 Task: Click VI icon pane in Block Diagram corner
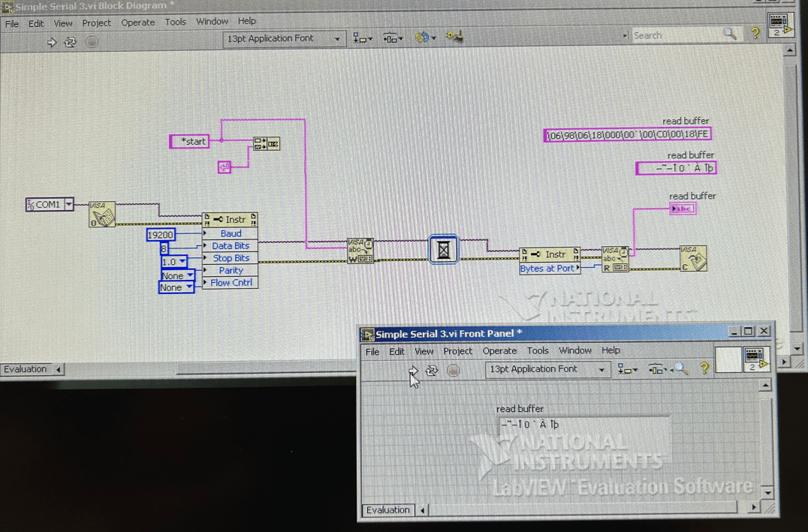(x=780, y=26)
